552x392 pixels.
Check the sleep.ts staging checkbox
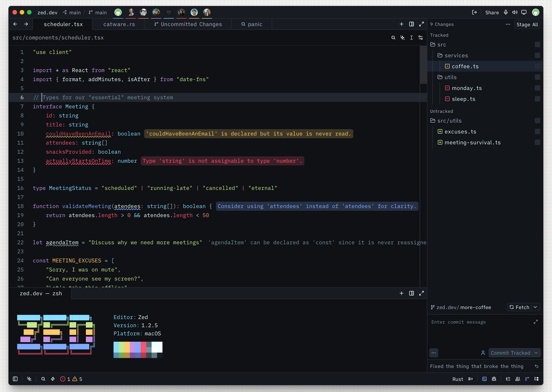click(537, 99)
